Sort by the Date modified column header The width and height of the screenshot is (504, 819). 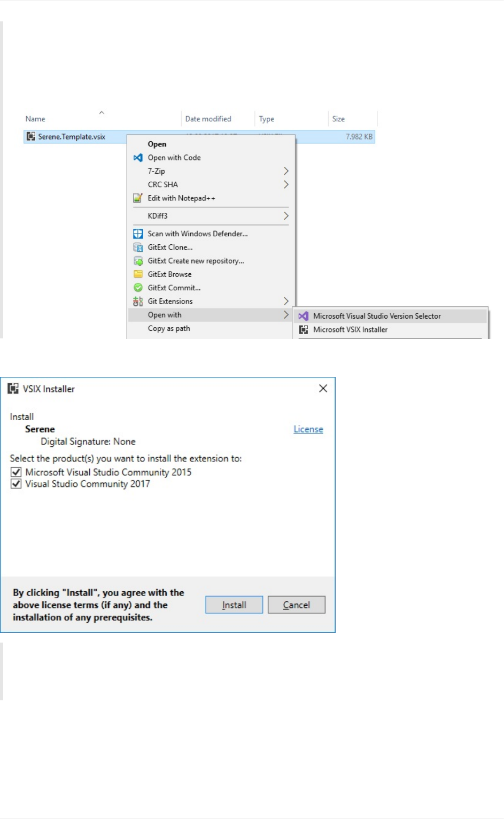click(x=208, y=119)
